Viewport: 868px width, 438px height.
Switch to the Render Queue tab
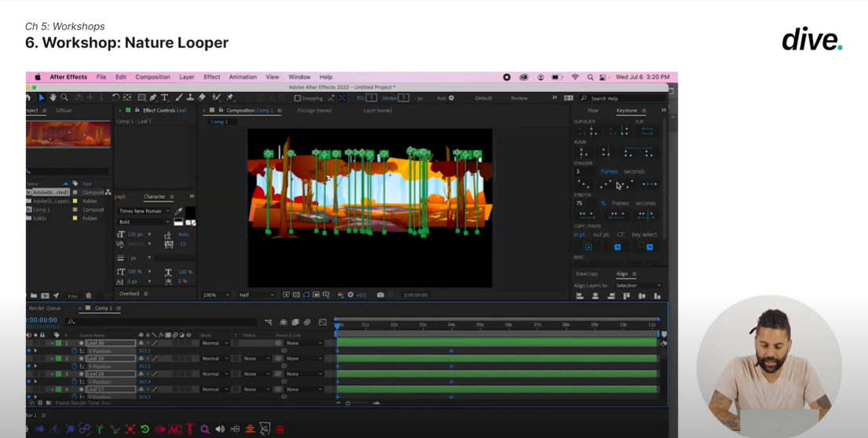pyautogui.click(x=45, y=308)
